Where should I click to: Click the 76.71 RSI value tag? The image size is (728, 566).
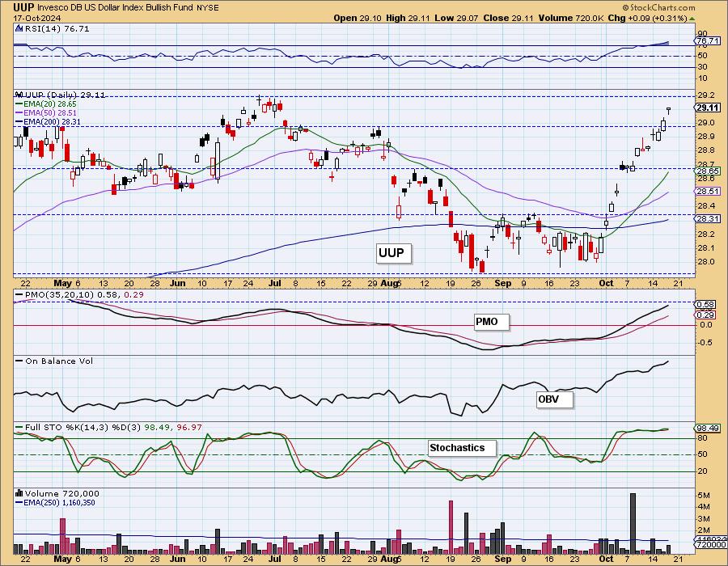click(708, 41)
